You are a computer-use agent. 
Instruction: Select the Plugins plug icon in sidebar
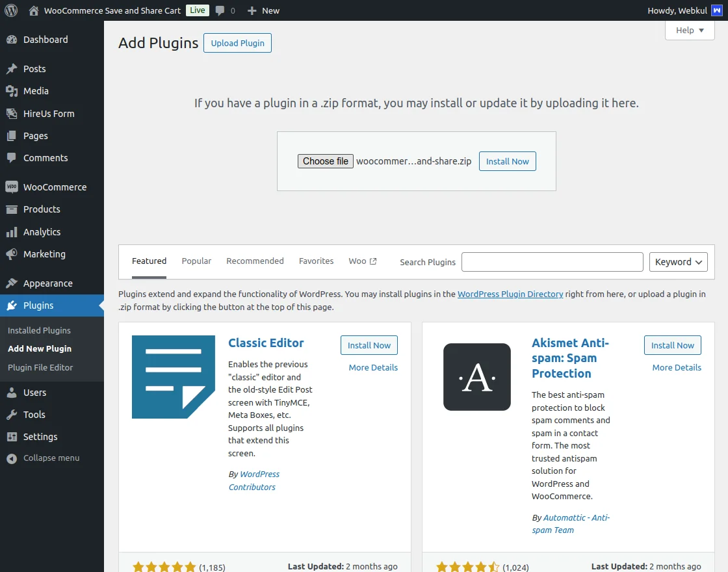12,305
